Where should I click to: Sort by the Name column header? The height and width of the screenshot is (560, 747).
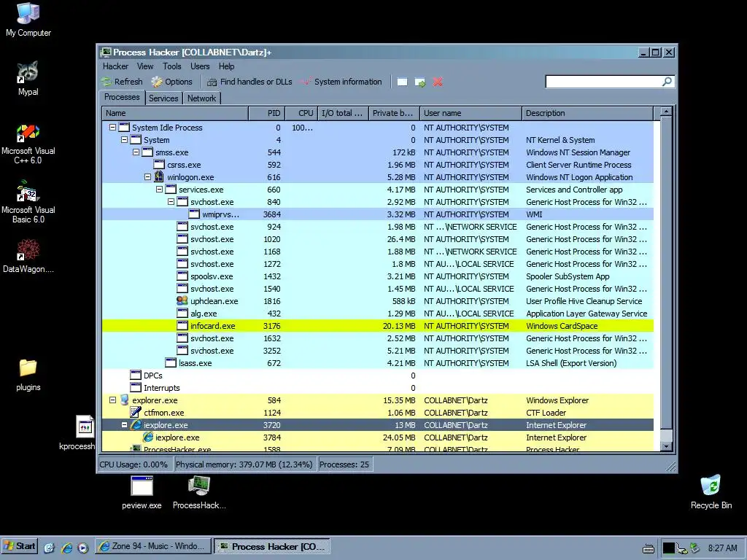(175, 113)
